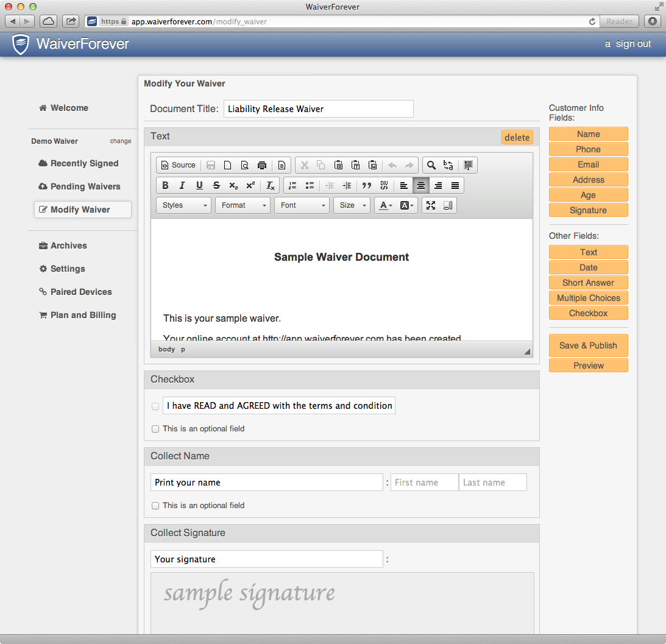The width and height of the screenshot is (666, 644).
Task: Mark Checkbox field as optional
Action: pyautogui.click(x=155, y=429)
